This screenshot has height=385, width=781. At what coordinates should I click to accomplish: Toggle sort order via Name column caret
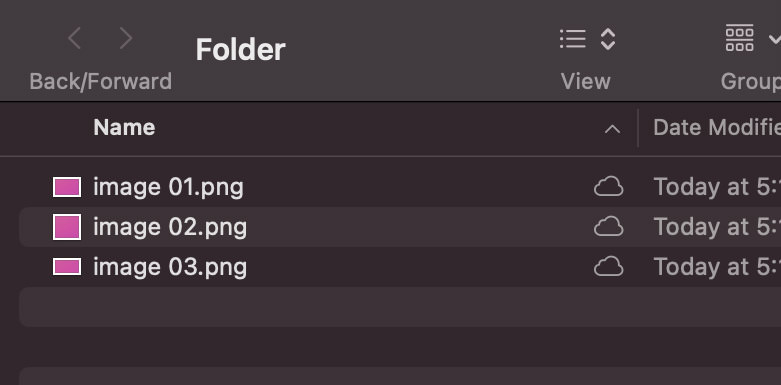click(612, 129)
